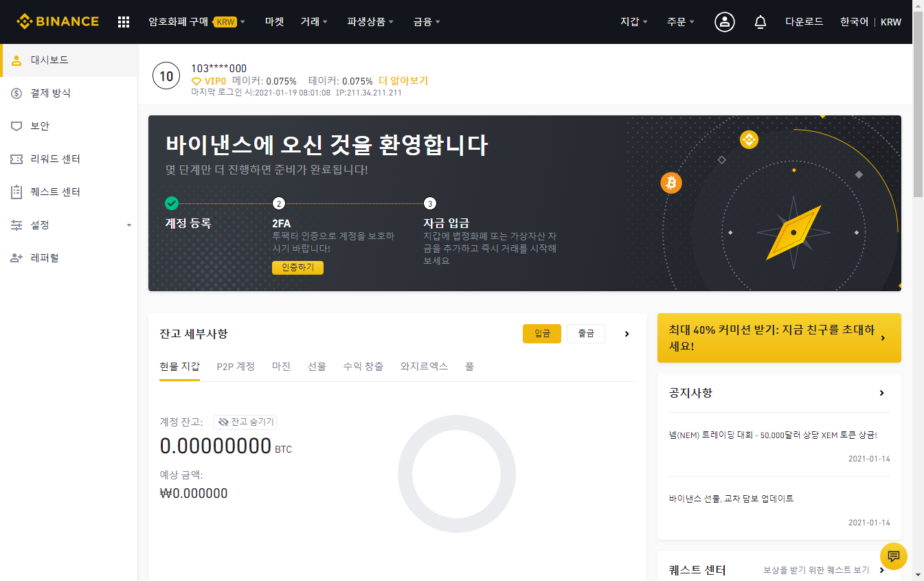Screen dimensions: 924x581
Task: Click the 입금 deposit button
Action: (542, 334)
